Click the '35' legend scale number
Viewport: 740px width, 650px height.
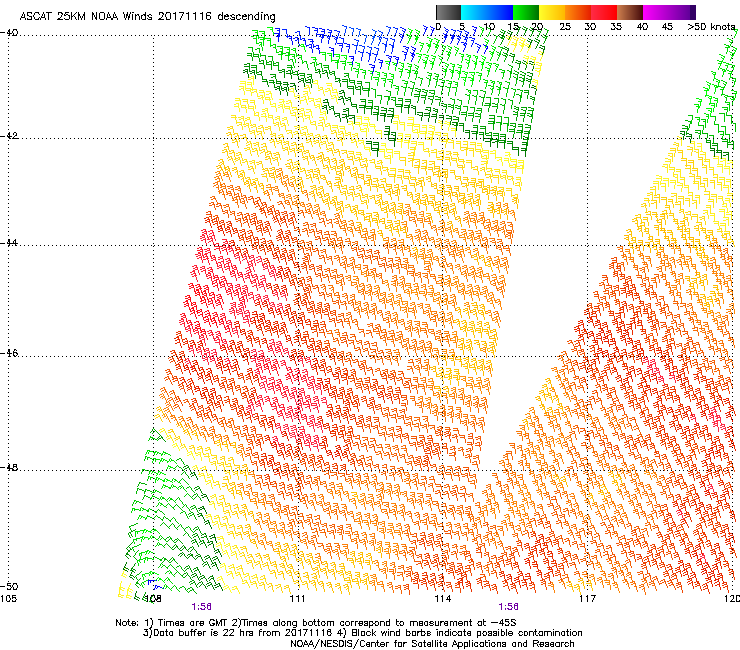click(616, 27)
